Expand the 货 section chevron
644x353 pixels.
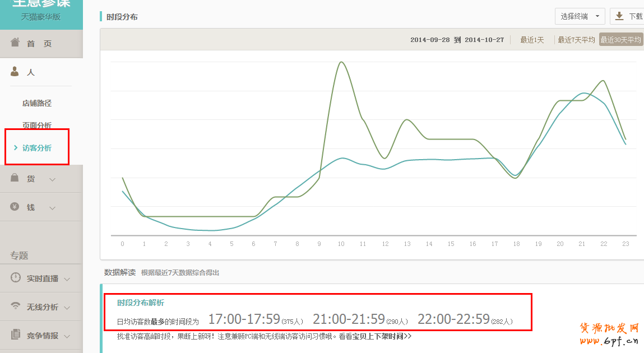point(53,179)
